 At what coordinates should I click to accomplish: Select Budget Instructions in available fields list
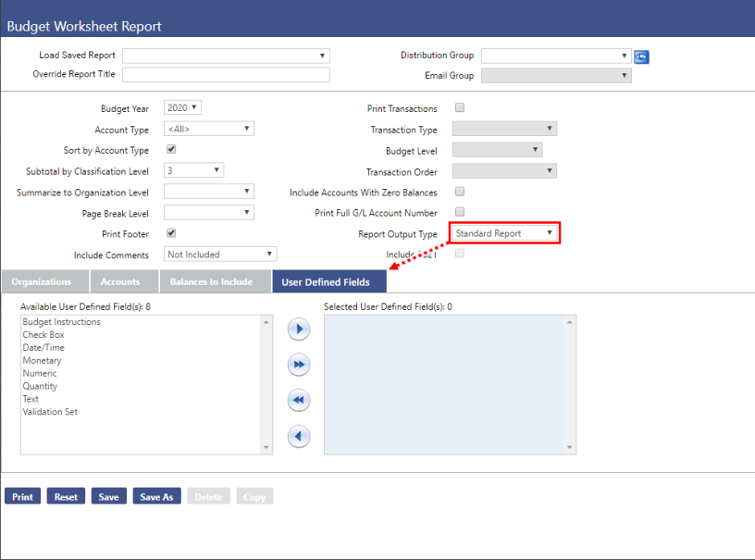[x=61, y=322]
